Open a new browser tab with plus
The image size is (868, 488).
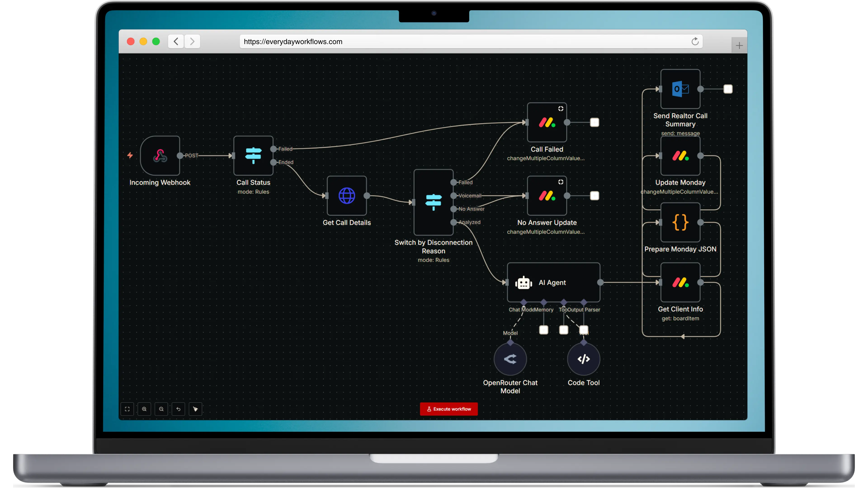[x=739, y=45]
